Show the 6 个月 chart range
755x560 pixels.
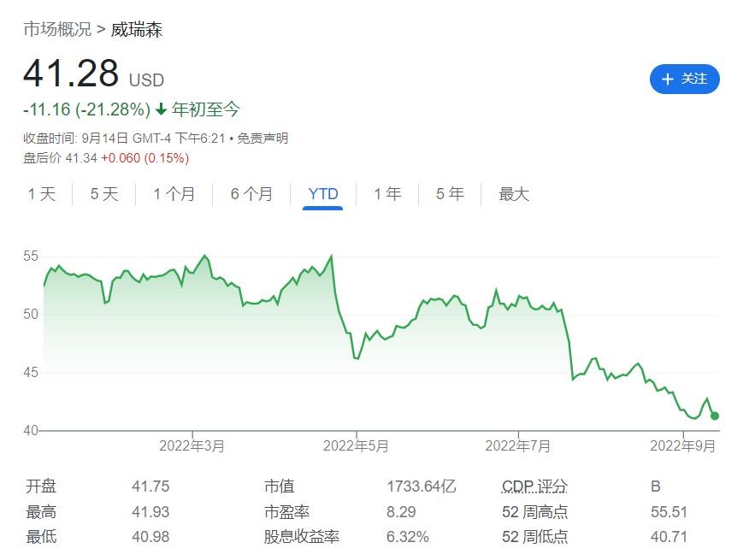[251, 194]
